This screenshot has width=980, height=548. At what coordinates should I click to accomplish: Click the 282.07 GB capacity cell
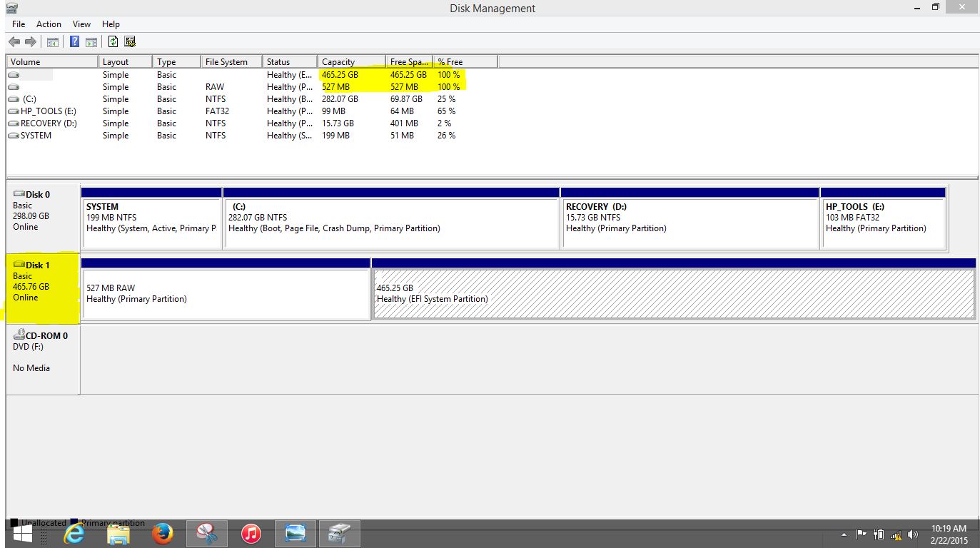coord(340,99)
